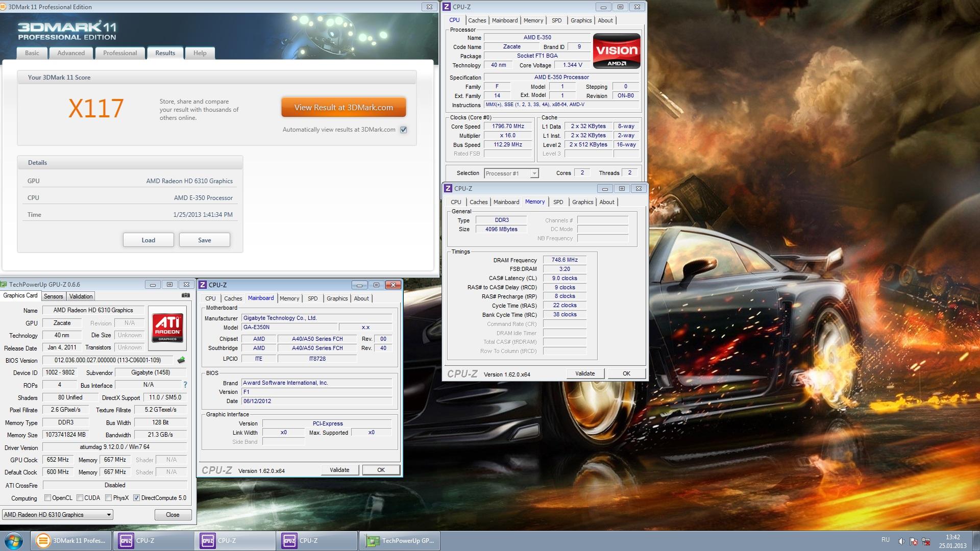Click OK in CPU-Z Mainboard window

[x=381, y=470]
